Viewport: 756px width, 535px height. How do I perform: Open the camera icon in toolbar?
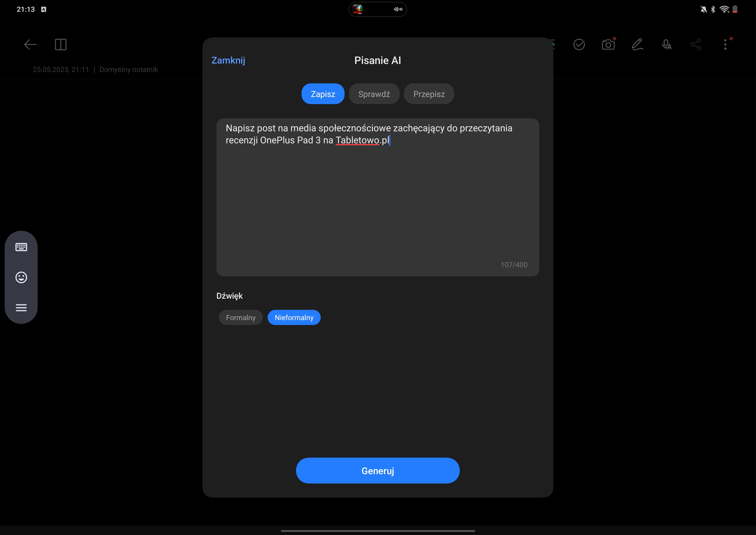tap(608, 45)
